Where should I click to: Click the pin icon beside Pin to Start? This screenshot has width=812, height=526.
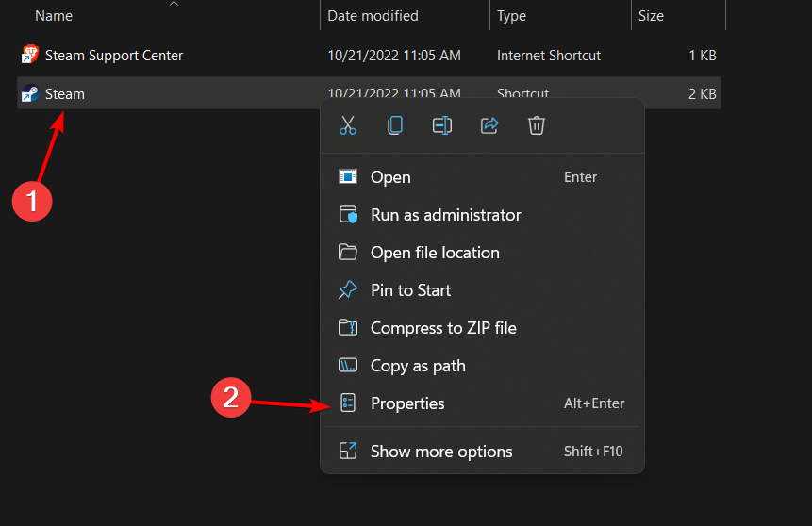click(x=347, y=290)
